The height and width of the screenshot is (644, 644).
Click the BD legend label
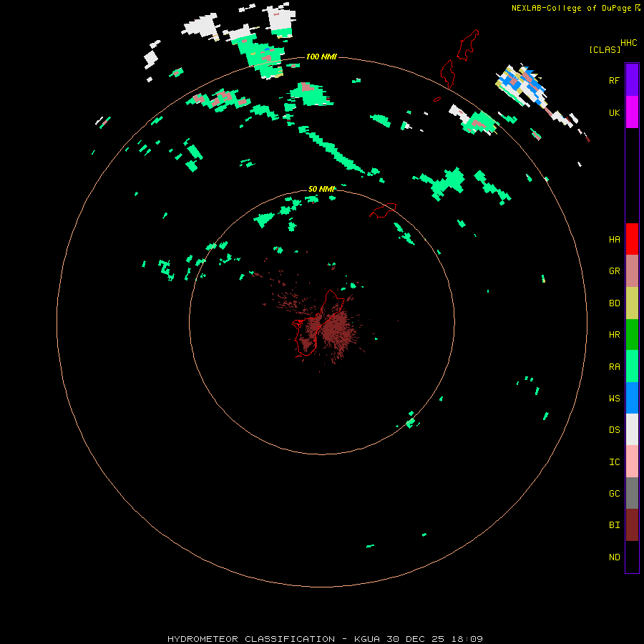[x=614, y=303]
